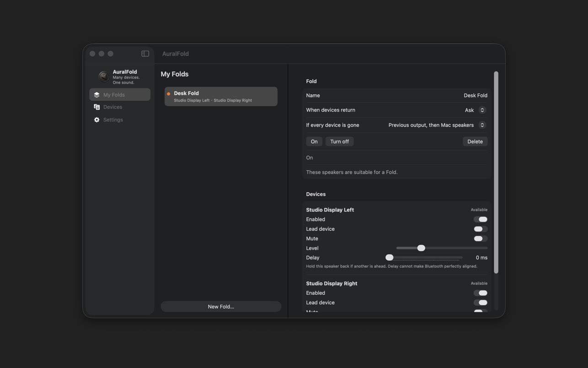Click the 0 ms delay value
588x368 pixels.
[x=481, y=258]
